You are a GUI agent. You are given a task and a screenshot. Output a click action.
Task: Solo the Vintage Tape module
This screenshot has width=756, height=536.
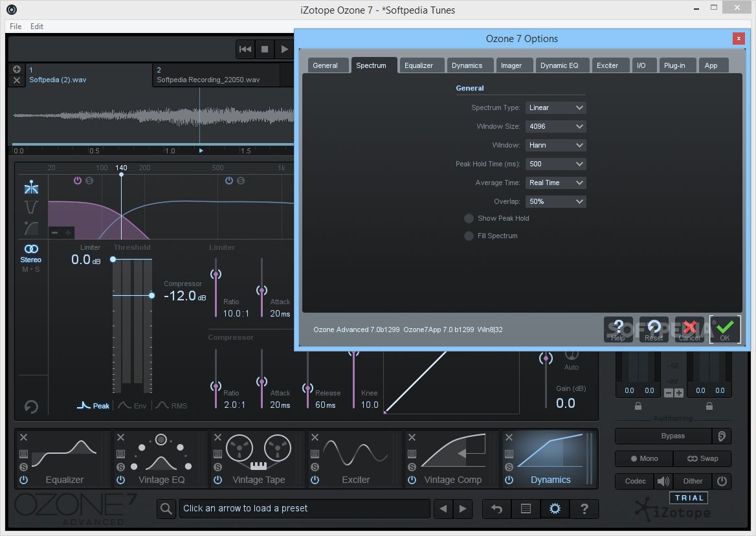pyautogui.click(x=217, y=467)
